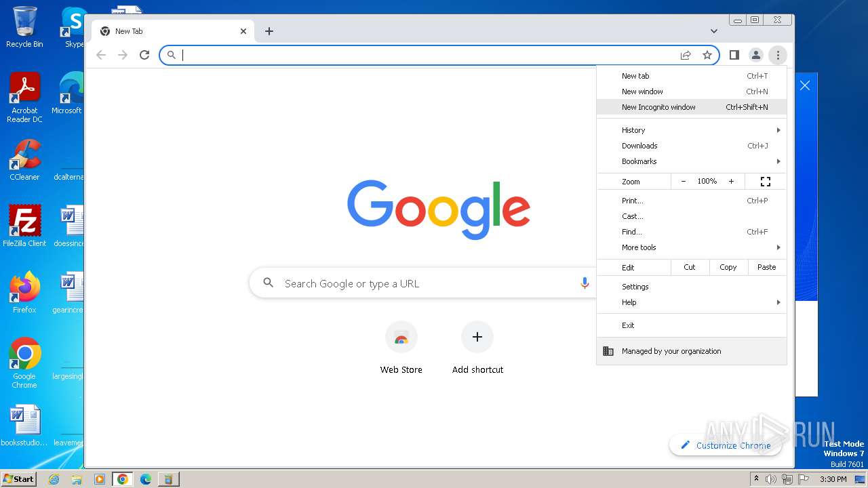The height and width of the screenshot is (488, 868).
Task: Click the browser forward arrow
Action: click(x=123, y=55)
